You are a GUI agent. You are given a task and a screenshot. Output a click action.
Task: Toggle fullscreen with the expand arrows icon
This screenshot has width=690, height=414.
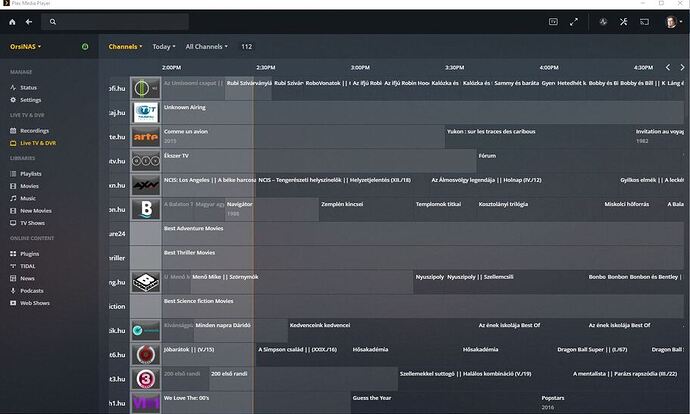point(574,22)
